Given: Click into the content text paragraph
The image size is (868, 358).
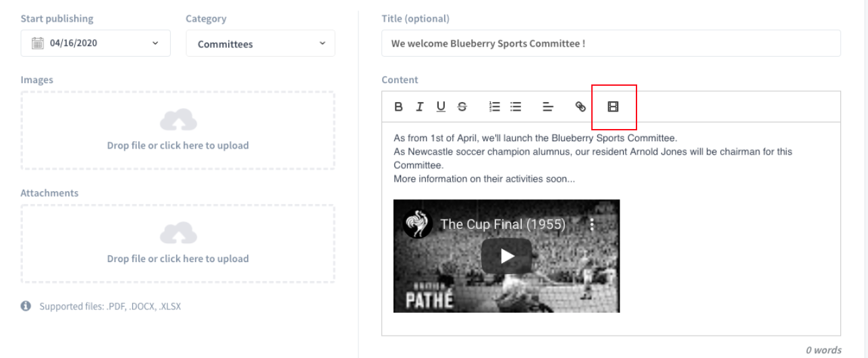Looking at the screenshot, I should pyautogui.click(x=593, y=159).
